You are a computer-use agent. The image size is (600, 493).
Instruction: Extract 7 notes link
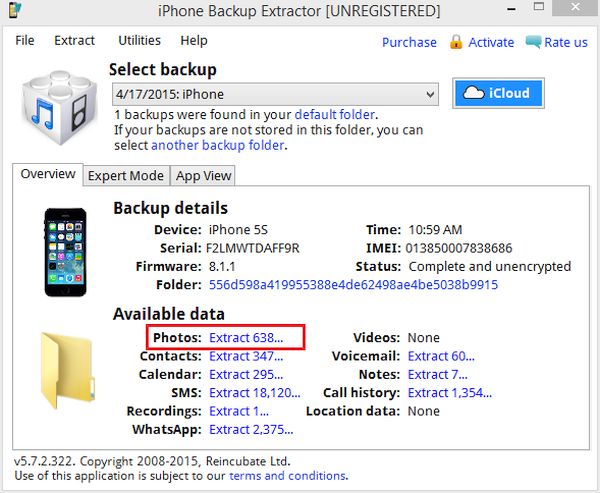[437, 374]
